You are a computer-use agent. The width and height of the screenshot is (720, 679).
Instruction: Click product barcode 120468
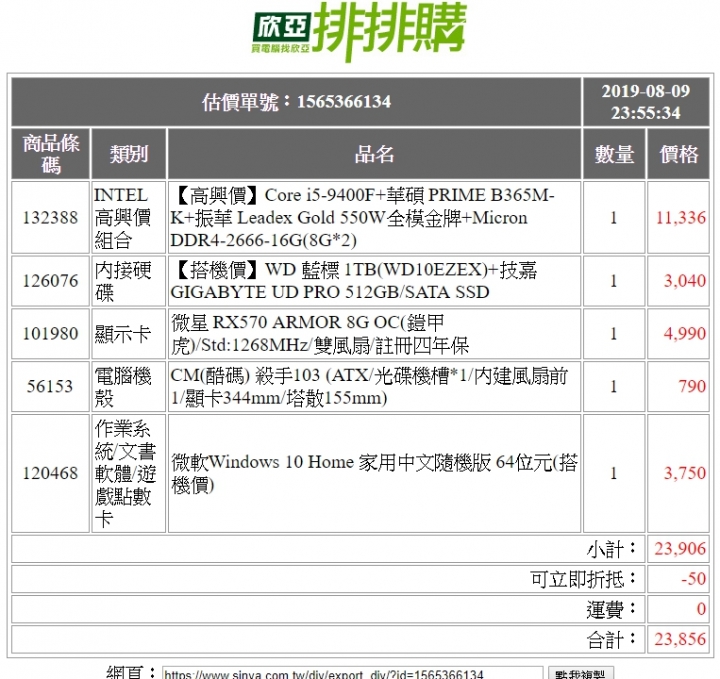coord(51,473)
